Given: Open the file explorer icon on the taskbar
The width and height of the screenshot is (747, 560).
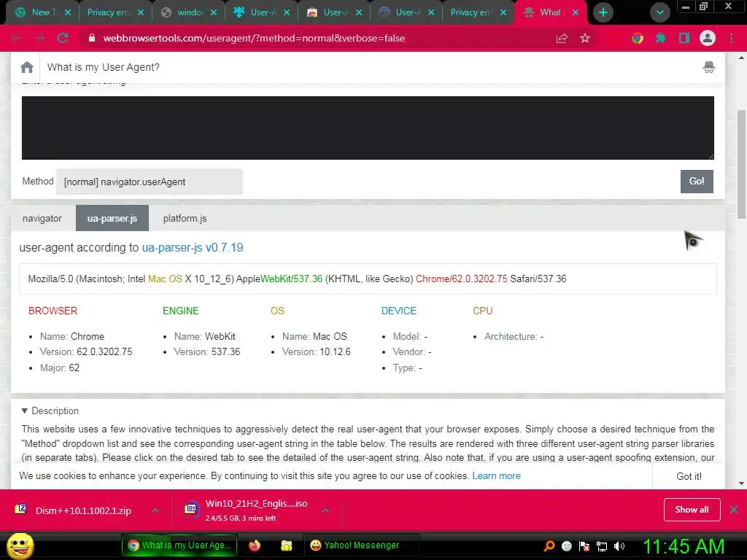Looking at the screenshot, I should point(286,545).
